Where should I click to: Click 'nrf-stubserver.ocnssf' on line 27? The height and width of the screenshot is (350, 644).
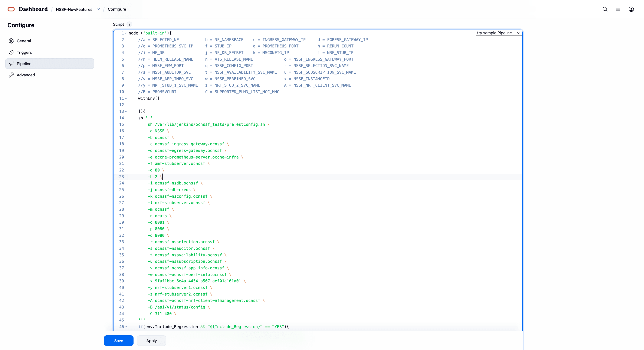tap(180, 203)
